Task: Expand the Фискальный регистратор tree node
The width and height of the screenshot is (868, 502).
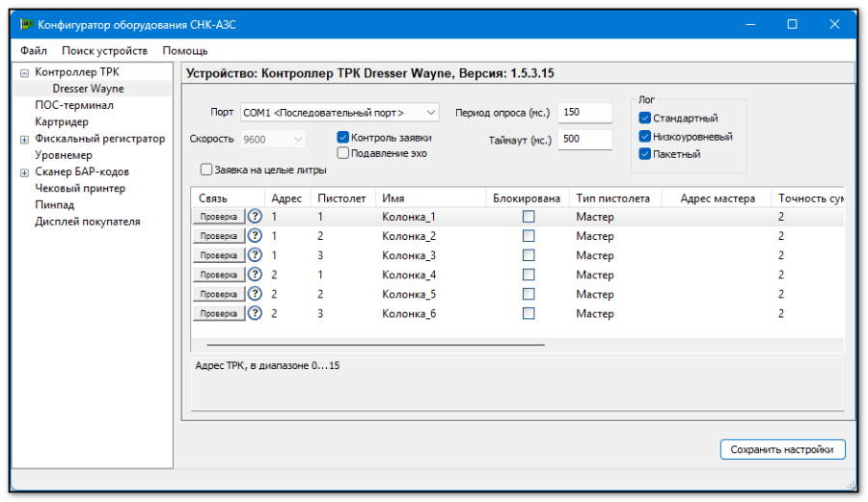Action: pos(25,139)
